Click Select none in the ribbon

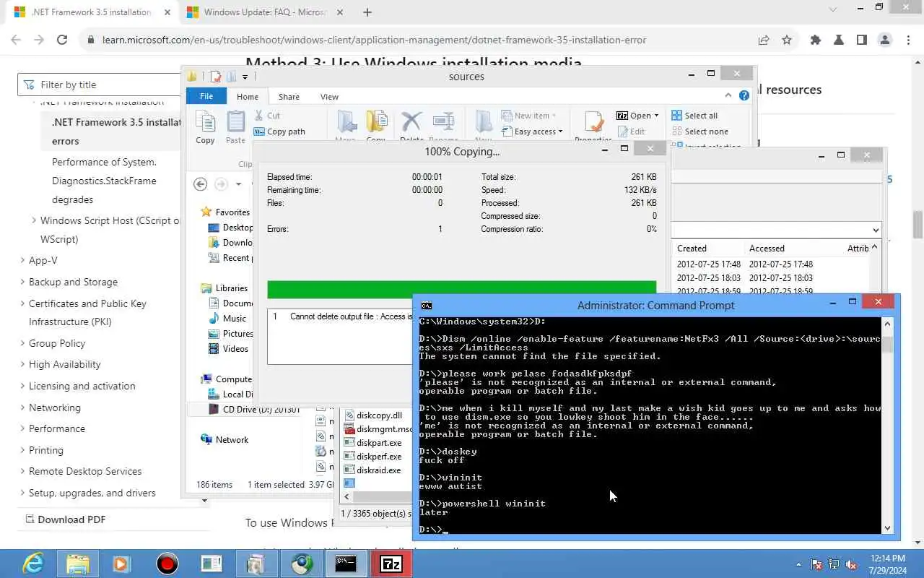coord(699,131)
